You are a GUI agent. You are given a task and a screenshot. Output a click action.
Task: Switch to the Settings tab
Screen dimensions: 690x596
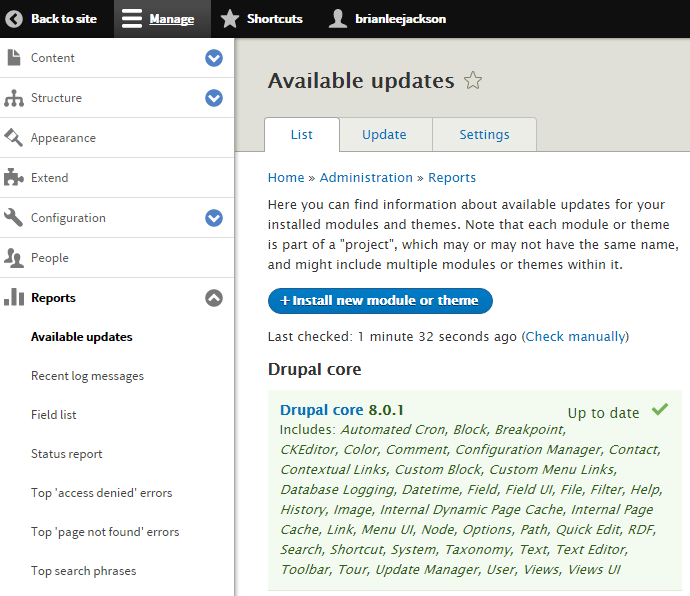484,134
